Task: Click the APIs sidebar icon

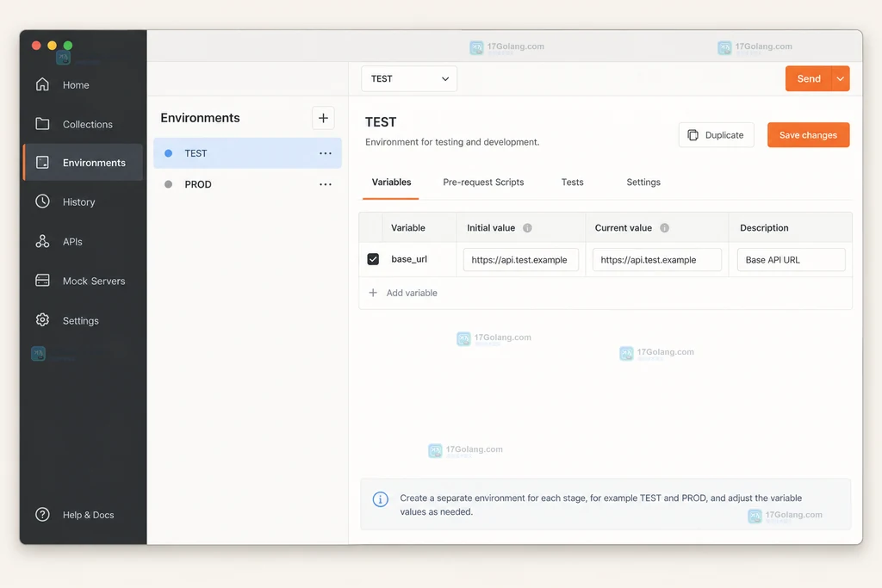Action: [42, 241]
